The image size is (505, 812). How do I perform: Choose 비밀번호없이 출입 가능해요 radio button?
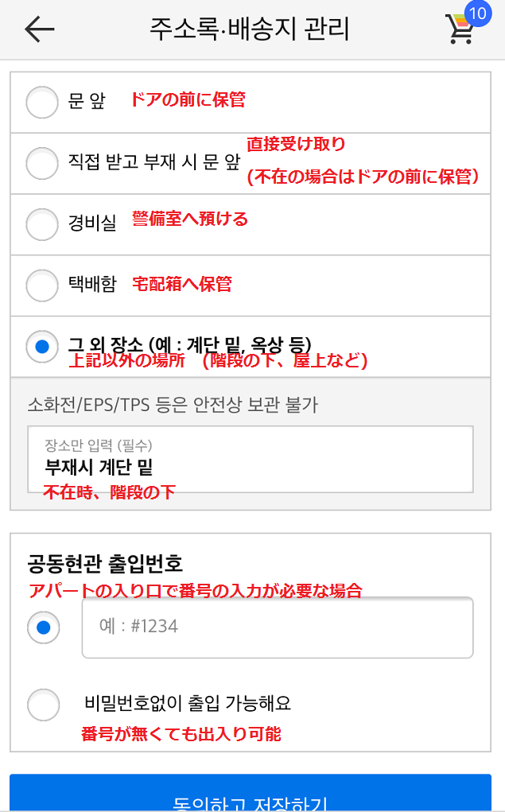[x=43, y=704]
